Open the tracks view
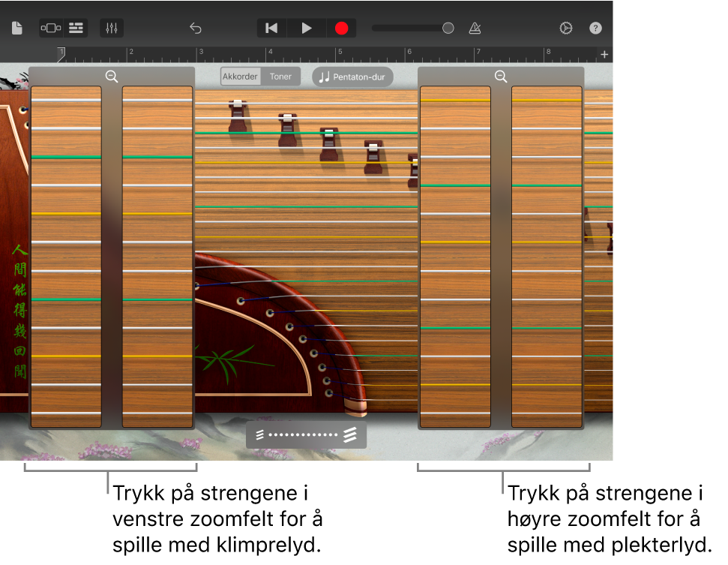Screen dimensions: 728x565 76,28
